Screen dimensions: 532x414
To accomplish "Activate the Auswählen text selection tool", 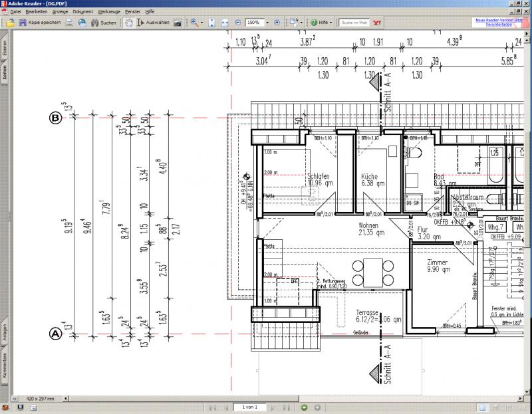I will (x=155, y=23).
